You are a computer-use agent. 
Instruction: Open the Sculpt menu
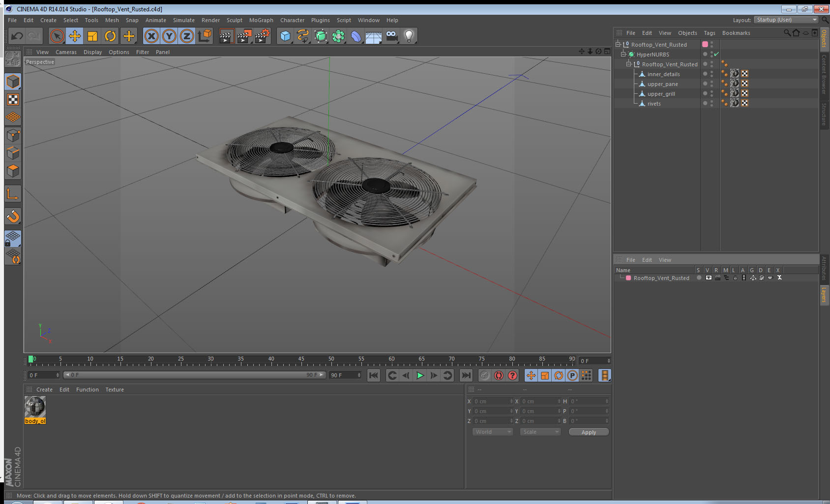point(235,20)
